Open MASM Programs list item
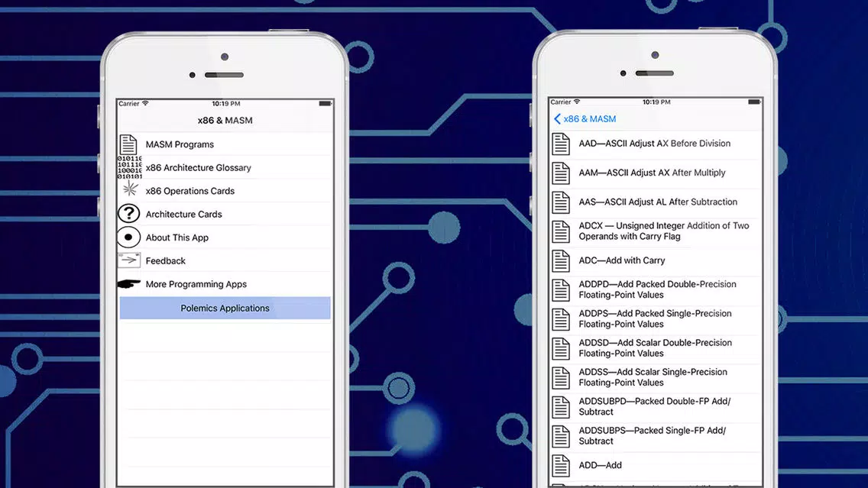This screenshot has width=868, height=488. 225,144
